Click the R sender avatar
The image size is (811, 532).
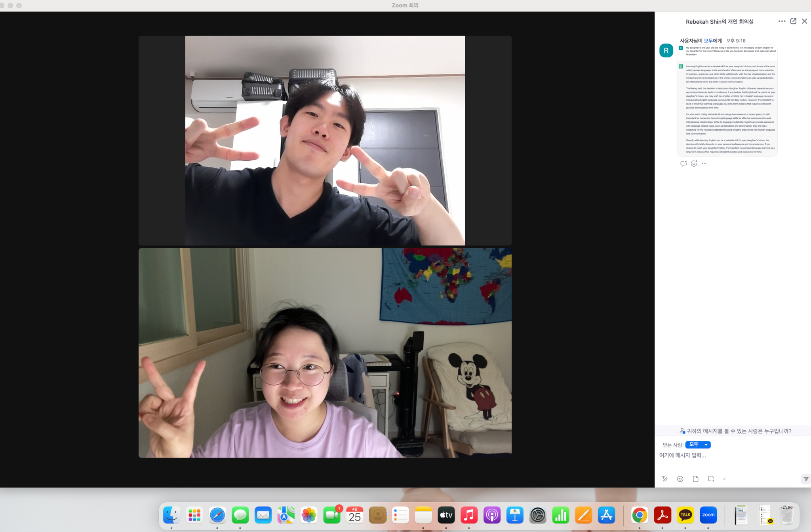(x=666, y=51)
